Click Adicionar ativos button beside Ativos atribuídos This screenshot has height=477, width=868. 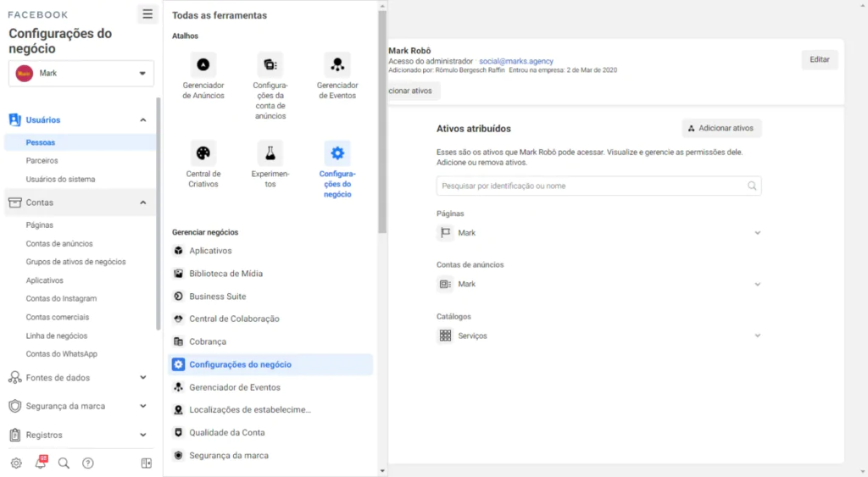[721, 128]
